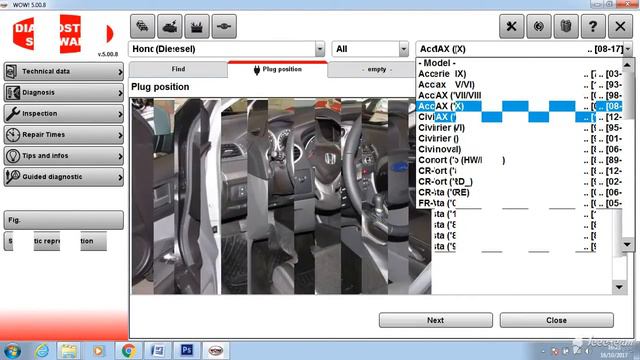Expand the Honda (Diesel) make dropdown
The height and width of the screenshot is (360, 640).
click(x=320, y=49)
